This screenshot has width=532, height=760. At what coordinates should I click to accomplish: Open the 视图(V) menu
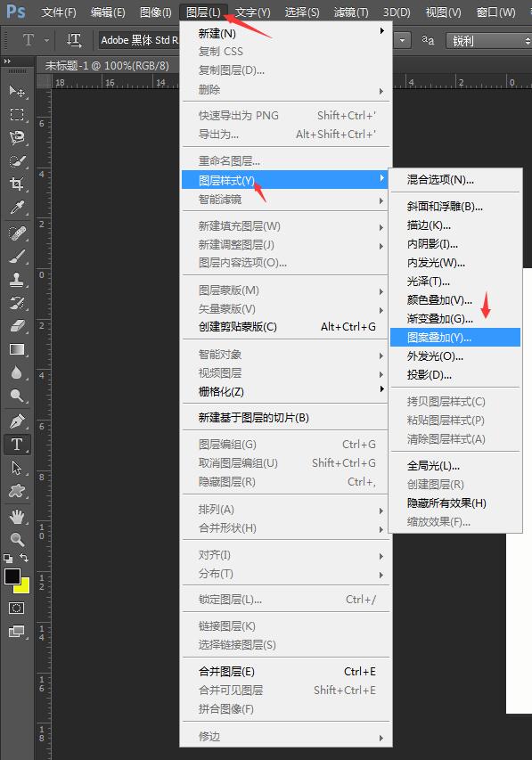(443, 12)
